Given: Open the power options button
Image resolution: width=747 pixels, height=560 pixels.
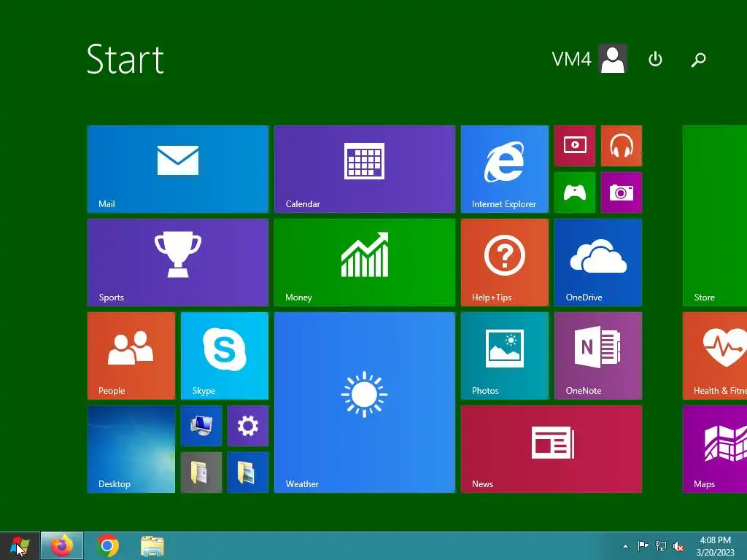Looking at the screenshot, I should click(656, 59).
